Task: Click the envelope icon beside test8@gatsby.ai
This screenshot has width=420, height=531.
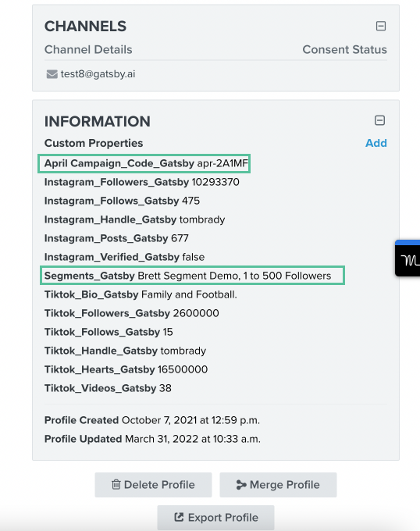Action: 52,74
